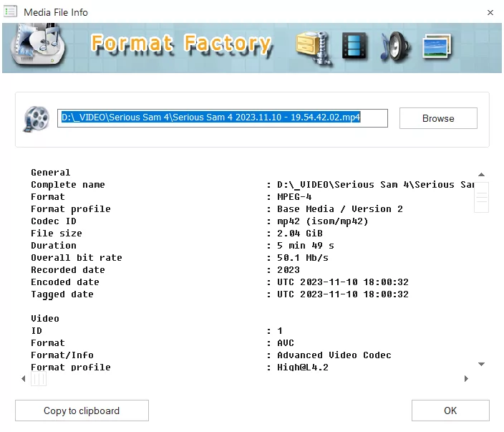The image size is (504, 432).
Task: Click the 'File size' label
Action: click(x=57, y=234)
